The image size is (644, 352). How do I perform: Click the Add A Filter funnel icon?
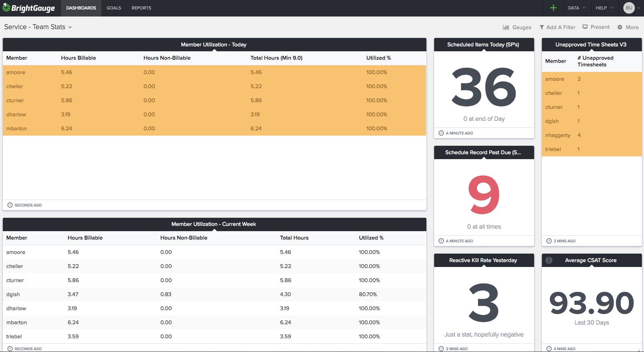point(542,27)
